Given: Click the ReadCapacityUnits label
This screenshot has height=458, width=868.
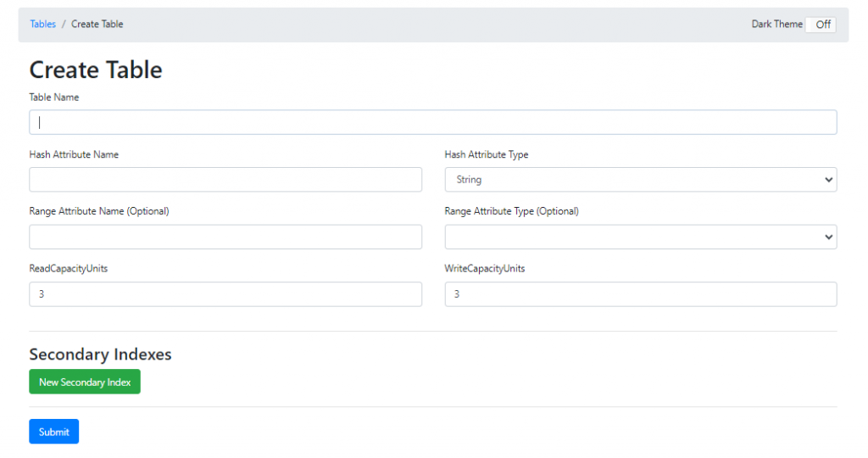Looking at the screenshot, I should point(68,269).
